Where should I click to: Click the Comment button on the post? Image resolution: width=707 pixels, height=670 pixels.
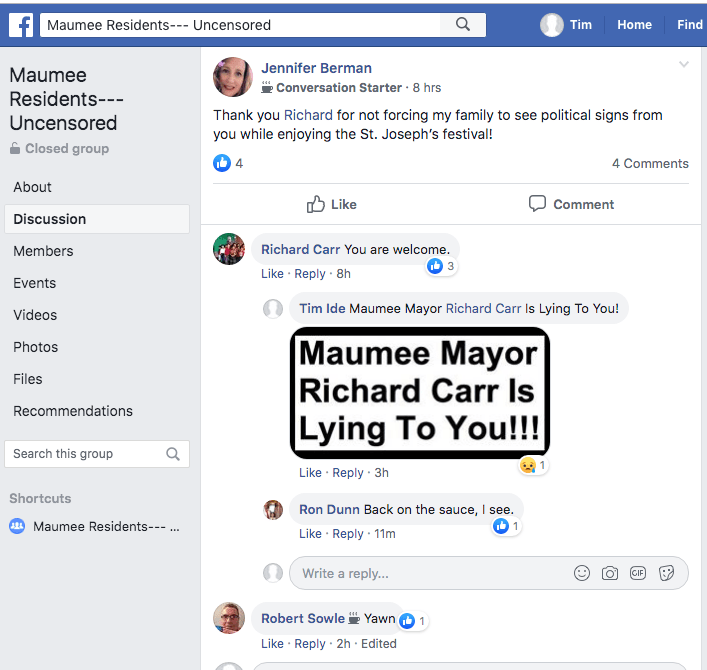pos(571,204)
